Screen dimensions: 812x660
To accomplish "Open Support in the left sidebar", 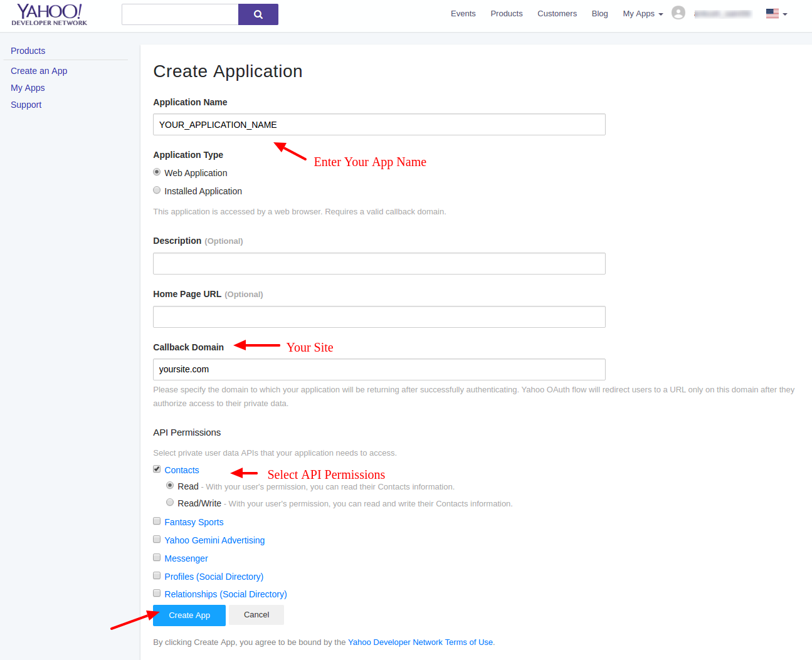I will point(26,105).
